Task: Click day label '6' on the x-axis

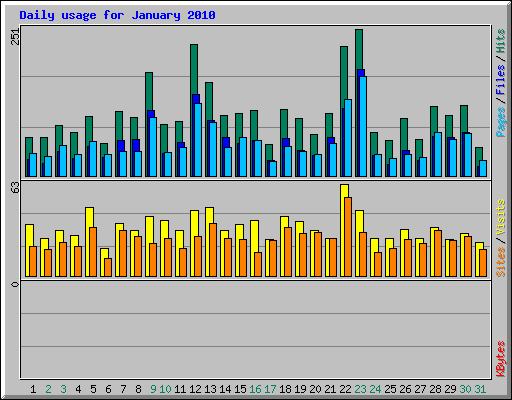Action: (108, 389)
